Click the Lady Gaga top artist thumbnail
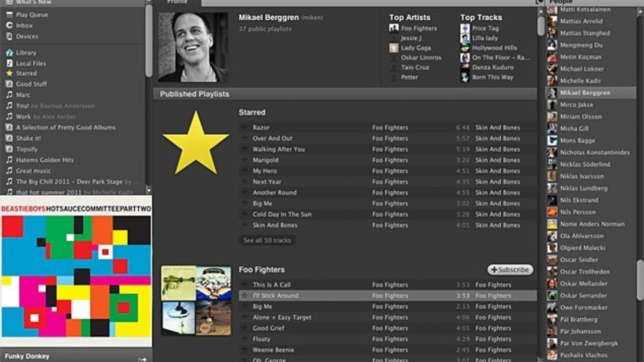Screen dimensions: 644x362 394,48
